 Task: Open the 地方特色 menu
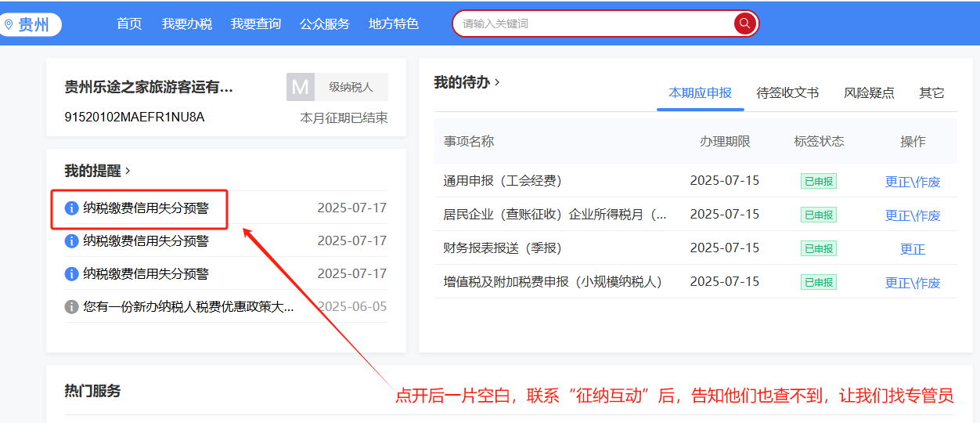pyautogui.click(x=394, y=24)
